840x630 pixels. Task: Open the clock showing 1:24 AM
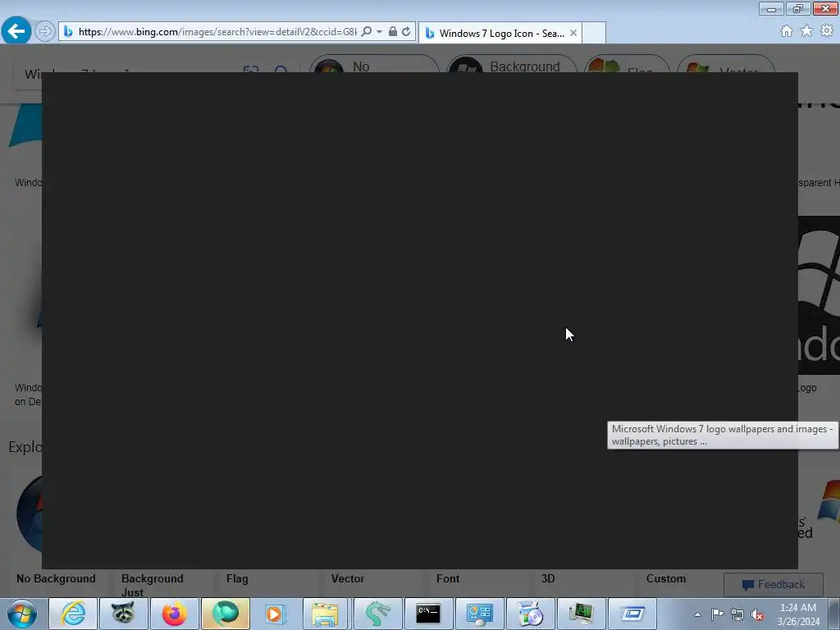(797, 614)
